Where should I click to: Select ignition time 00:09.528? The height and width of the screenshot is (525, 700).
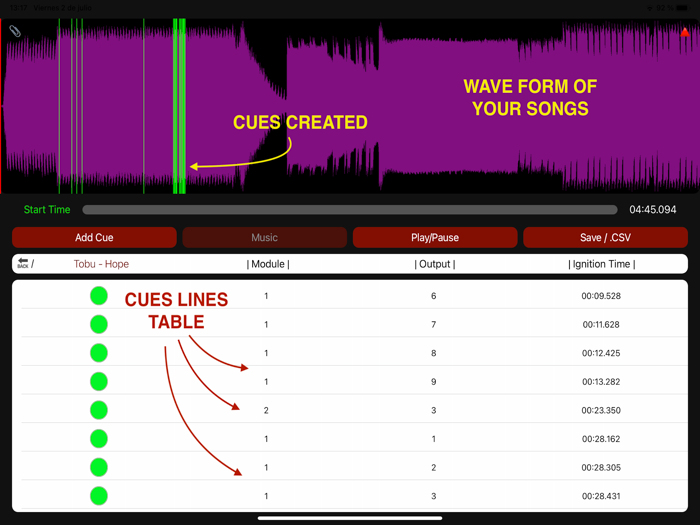point(601,296)
